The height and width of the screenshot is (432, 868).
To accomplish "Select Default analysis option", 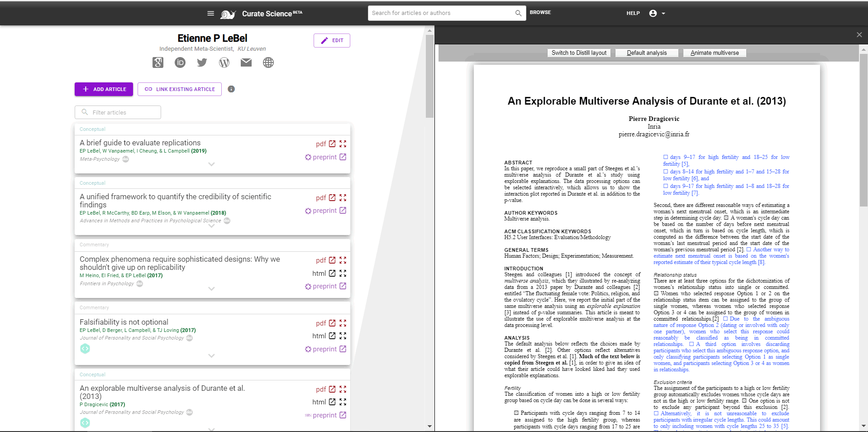I will point(647,53).
